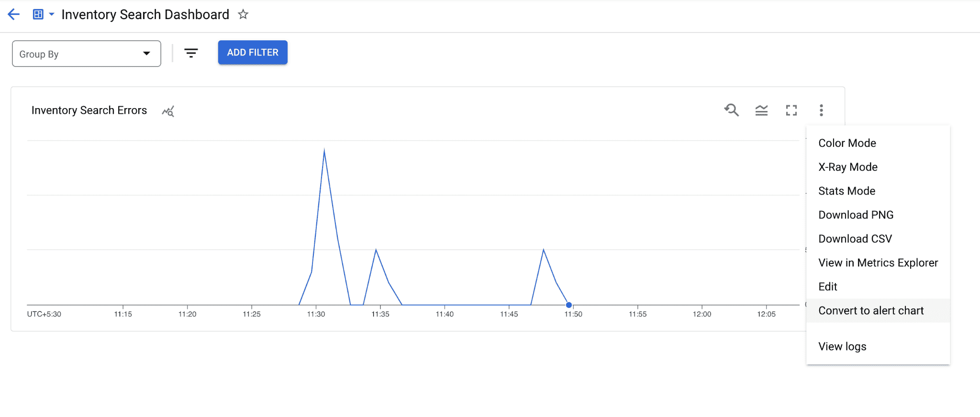The width and height of the screenshot is (980, 417).
Task: Click Convert to alert chart
Action: point(871,310)
